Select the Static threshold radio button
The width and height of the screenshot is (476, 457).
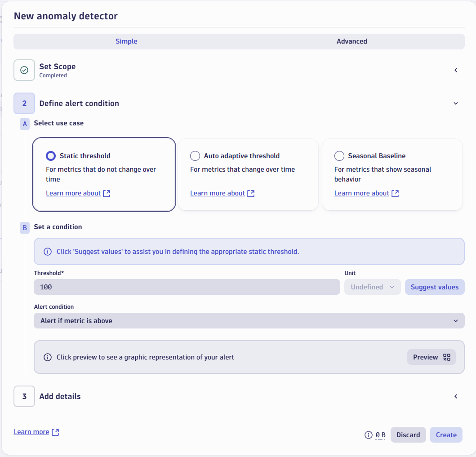(50, 155)
